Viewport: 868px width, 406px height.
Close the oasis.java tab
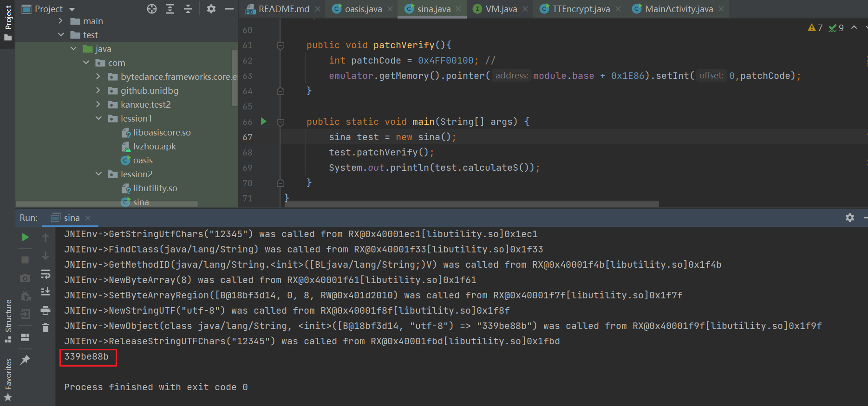point(390,9)
